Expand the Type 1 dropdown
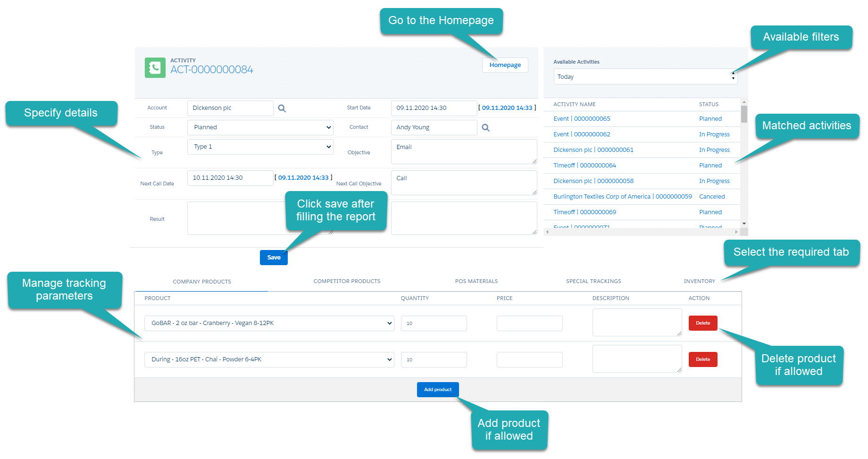Screen dimensions: 868x459 pyautogui.click(x=260, y=147)
